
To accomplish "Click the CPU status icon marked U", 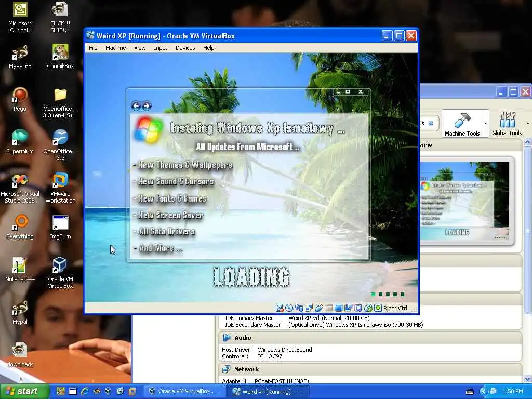I will pyautogui.click(x=358, y=308).
